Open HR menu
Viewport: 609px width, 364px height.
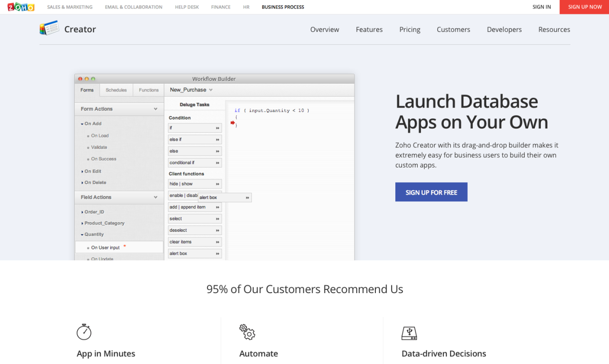coord(246,7)
